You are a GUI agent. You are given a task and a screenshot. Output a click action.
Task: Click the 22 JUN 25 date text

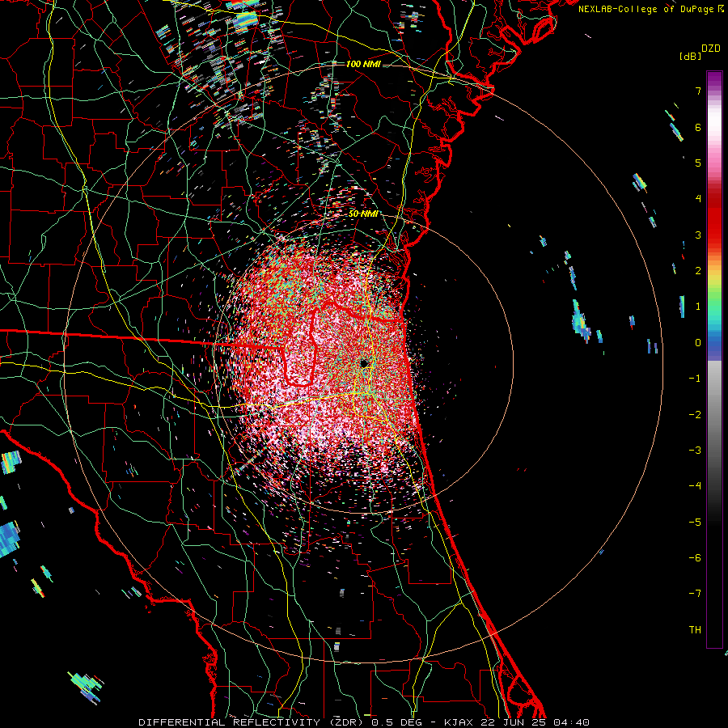(x=514, y=722)
